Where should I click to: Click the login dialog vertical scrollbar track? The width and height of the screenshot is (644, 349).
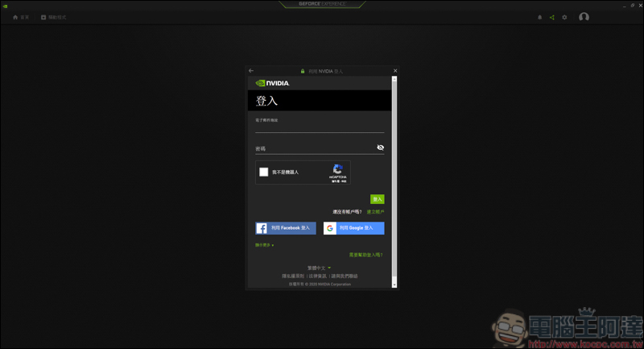394,181
